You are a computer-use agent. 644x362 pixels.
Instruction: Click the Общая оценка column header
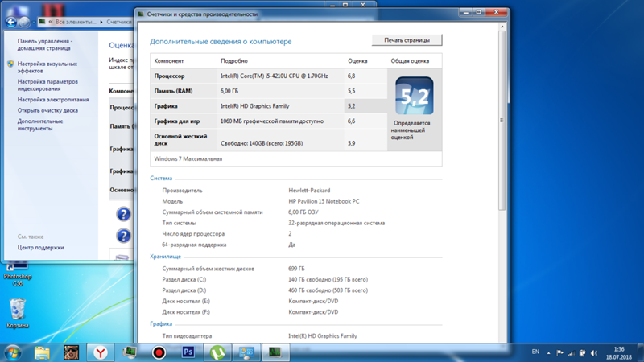tap(410, 61)
